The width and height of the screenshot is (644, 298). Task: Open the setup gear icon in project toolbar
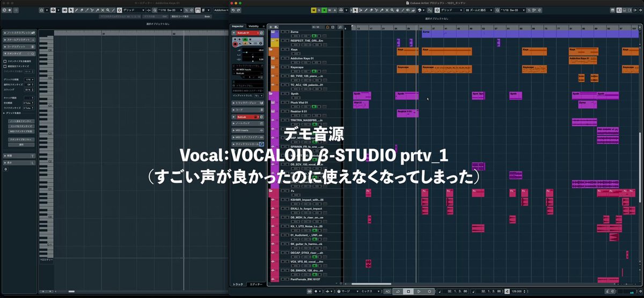(640, 10)
